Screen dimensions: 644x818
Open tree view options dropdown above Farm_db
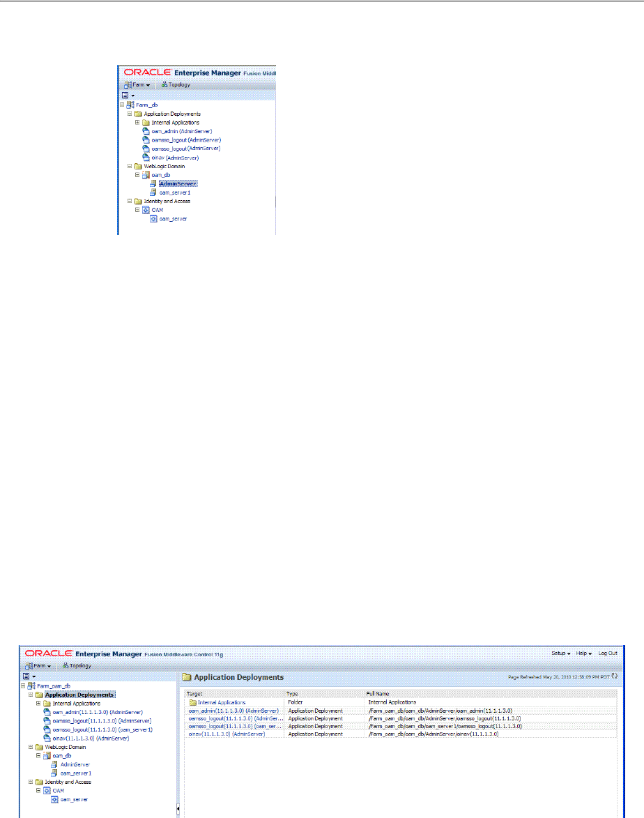coord(128,96)
